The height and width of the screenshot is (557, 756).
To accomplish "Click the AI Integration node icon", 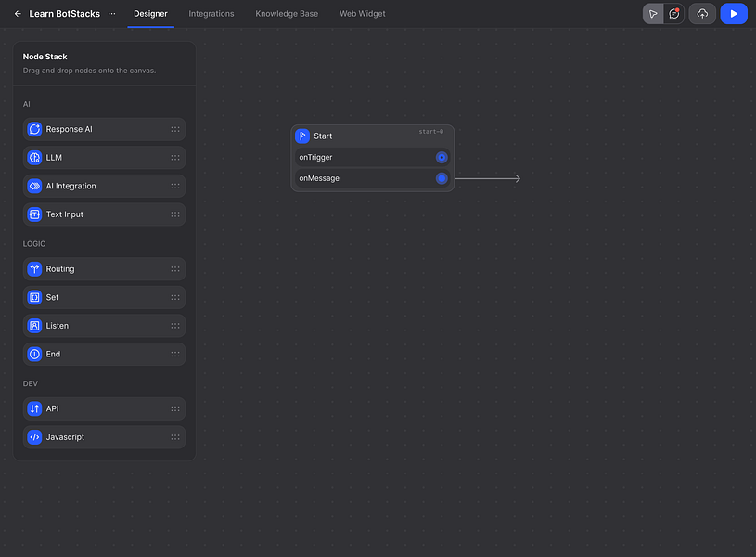I will click(34, 186).
